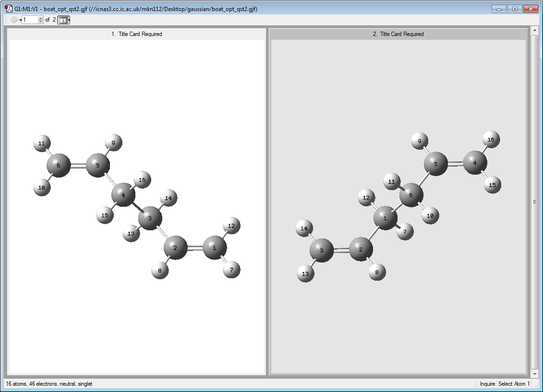
Task: Click the toolbar drag handle grip
Action: (x=7, y=20)
